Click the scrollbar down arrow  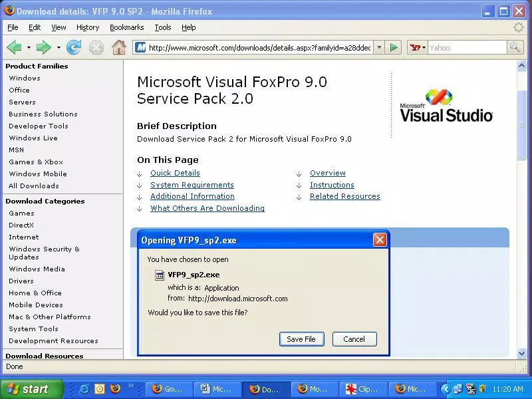click(521, 353)
